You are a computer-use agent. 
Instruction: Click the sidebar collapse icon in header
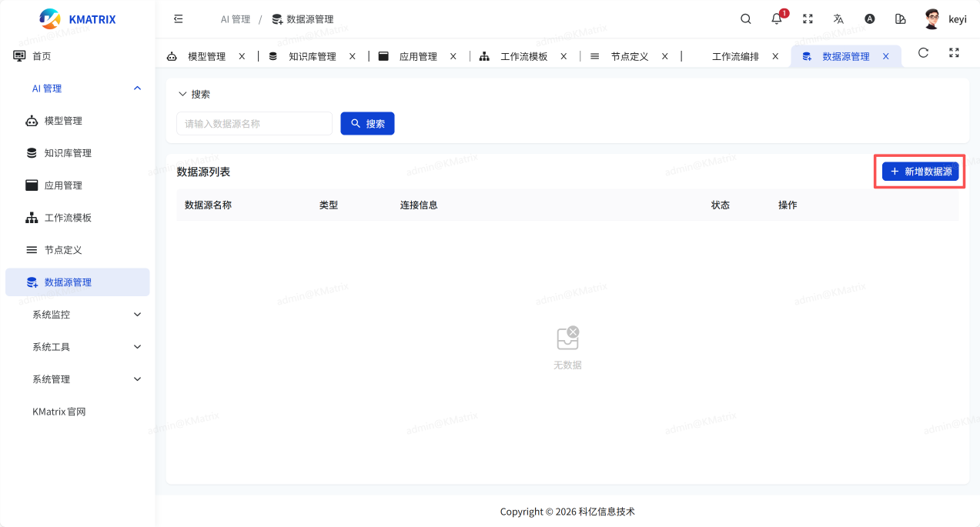[x=179, y=19]
